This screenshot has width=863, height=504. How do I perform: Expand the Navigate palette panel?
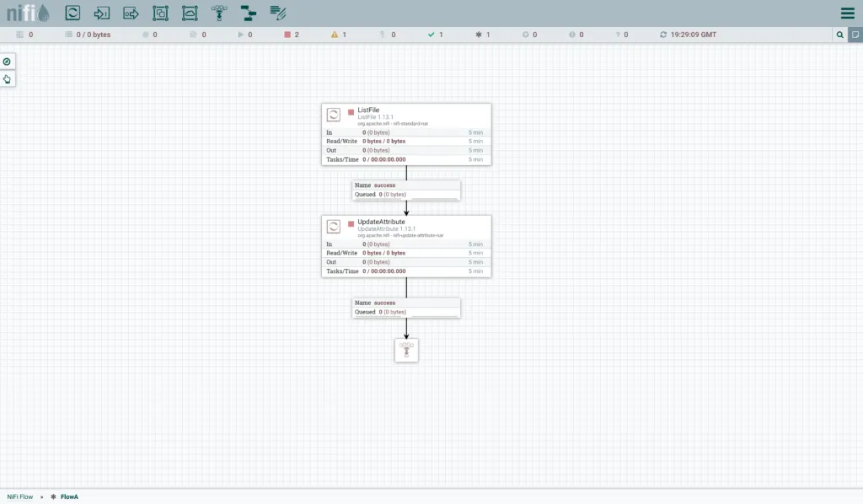click(x=7, y=62)
